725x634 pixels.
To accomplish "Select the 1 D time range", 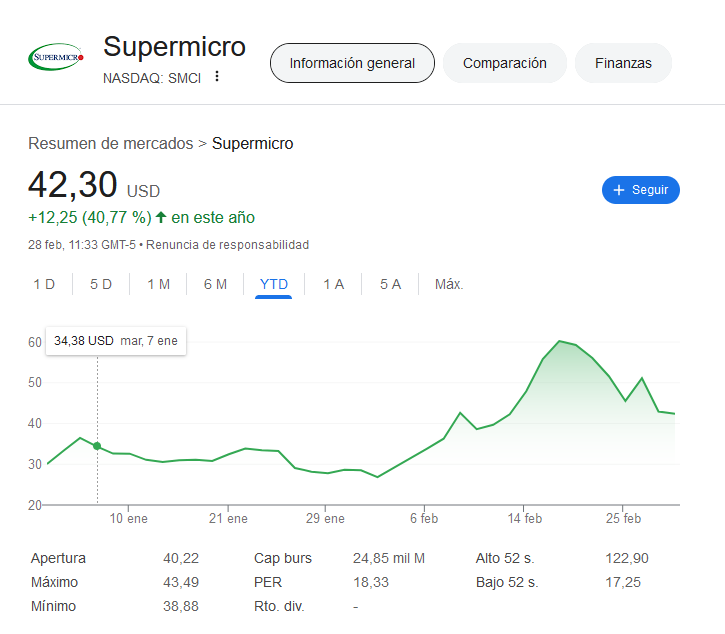I will [44, 284].
